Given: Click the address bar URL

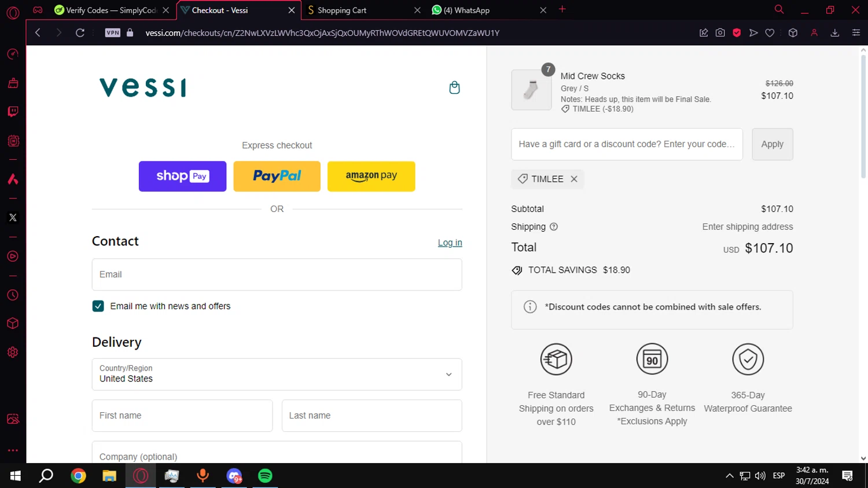Looking at the screenshot, I should (322, 33).
